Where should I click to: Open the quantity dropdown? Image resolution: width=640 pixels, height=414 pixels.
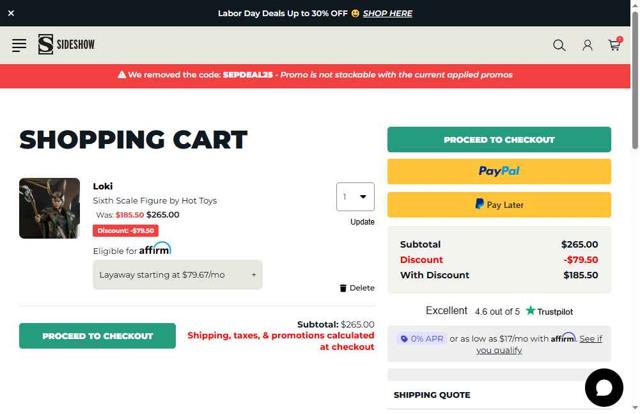pos(355,197)
